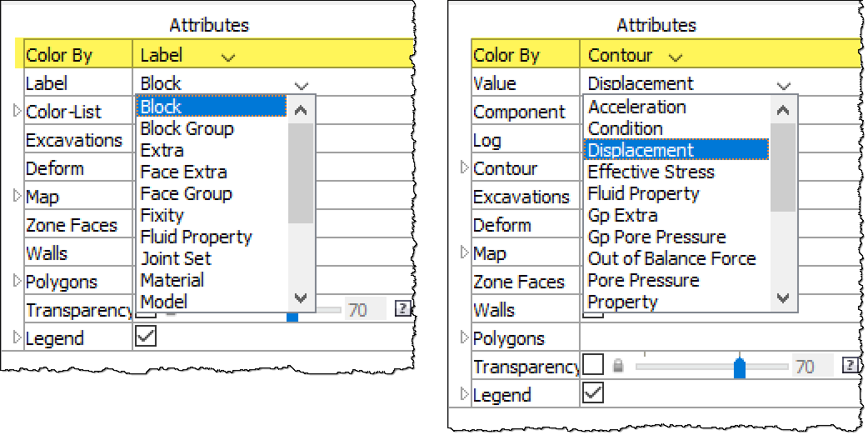
Task: Click the down arrow in Value list scrollbar
Action: (783, 298)
